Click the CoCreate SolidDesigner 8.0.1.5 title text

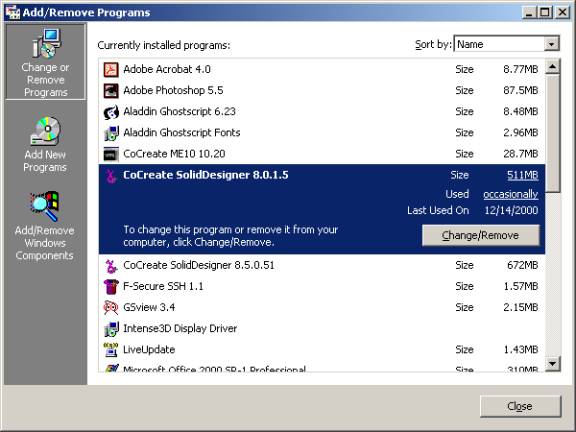click(206, 175)
